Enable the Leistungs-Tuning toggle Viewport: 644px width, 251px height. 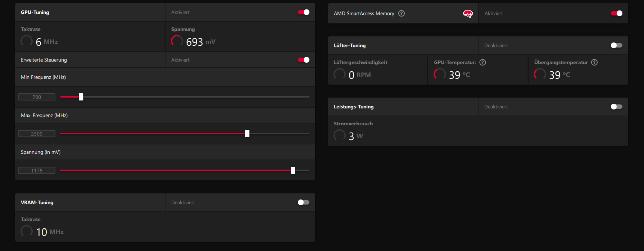[x=617, y=107]
